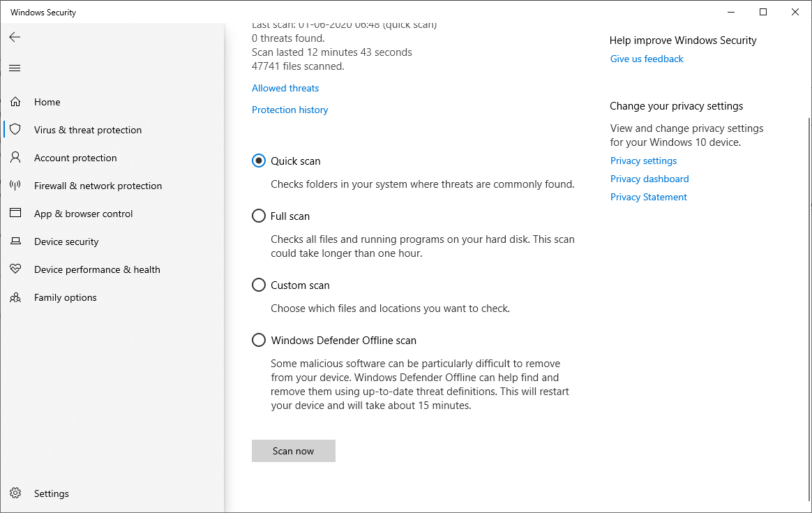Click the App & browser window icon
Image resolution: width=812 pixels, height=513 pixels.
(x=15, y=212)
